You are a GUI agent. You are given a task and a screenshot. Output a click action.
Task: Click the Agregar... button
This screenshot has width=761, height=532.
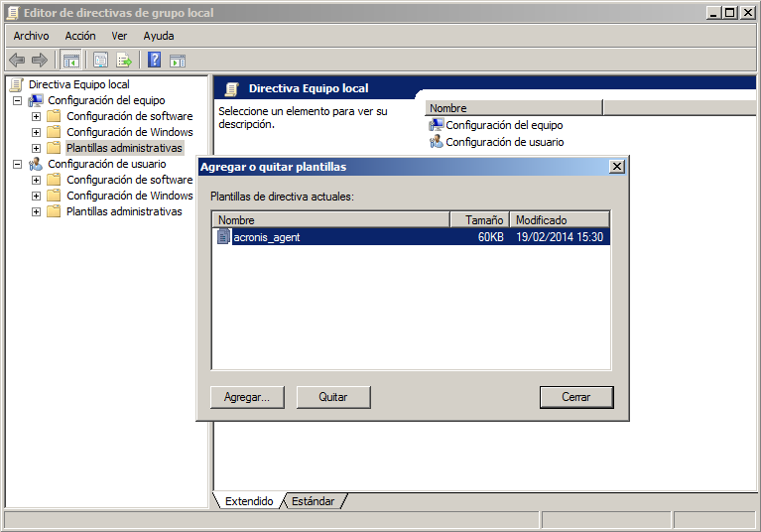pyautogui.click(x=247, y=397)
